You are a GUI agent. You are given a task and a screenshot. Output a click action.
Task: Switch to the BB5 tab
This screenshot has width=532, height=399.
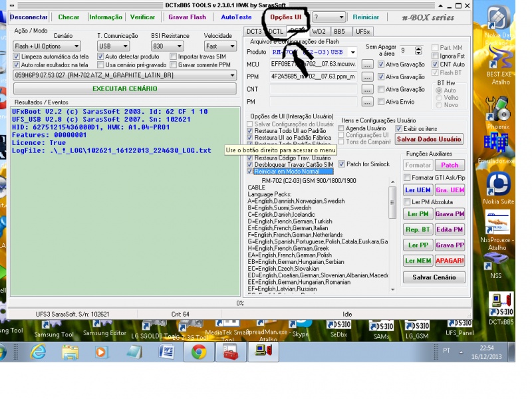coord(339,31)
